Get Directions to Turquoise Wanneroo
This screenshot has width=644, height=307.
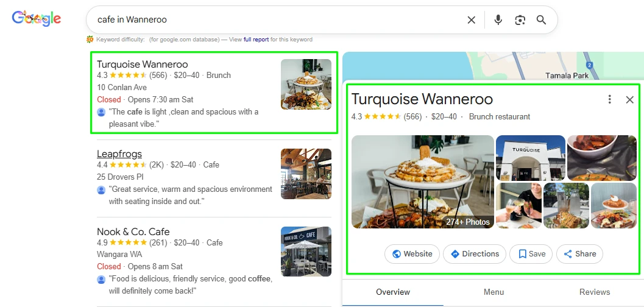(474, 254)
